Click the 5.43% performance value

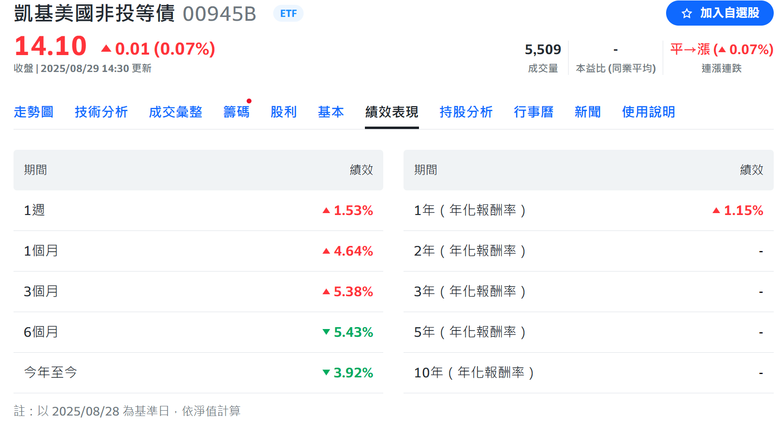pyautogui.click(x=353, y=332)
